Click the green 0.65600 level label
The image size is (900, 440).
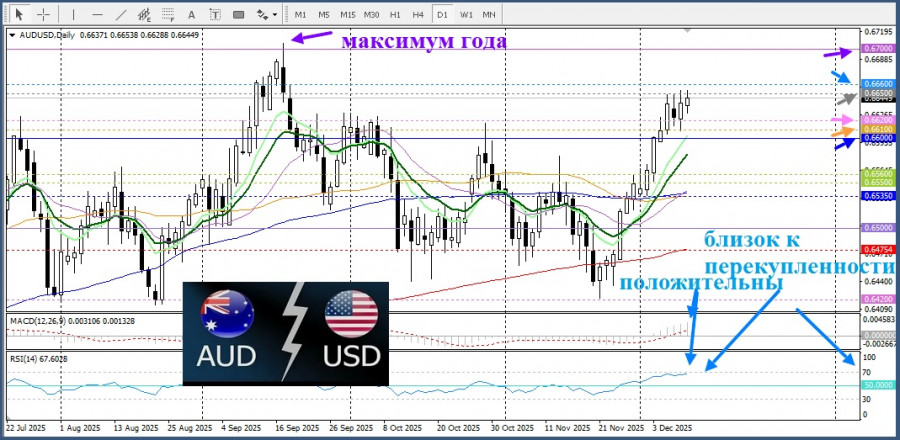tap(878, 173)
